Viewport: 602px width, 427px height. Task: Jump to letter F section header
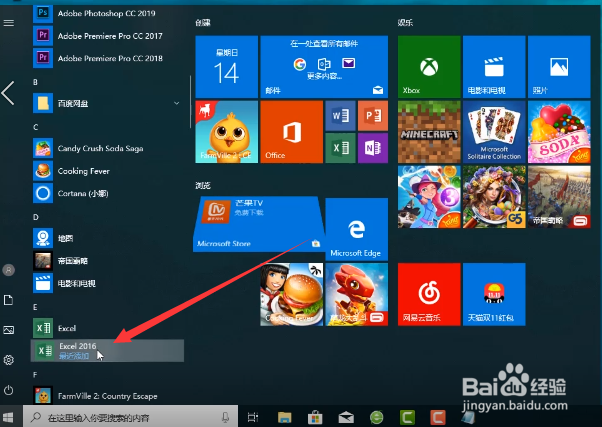tap(35, 374)
